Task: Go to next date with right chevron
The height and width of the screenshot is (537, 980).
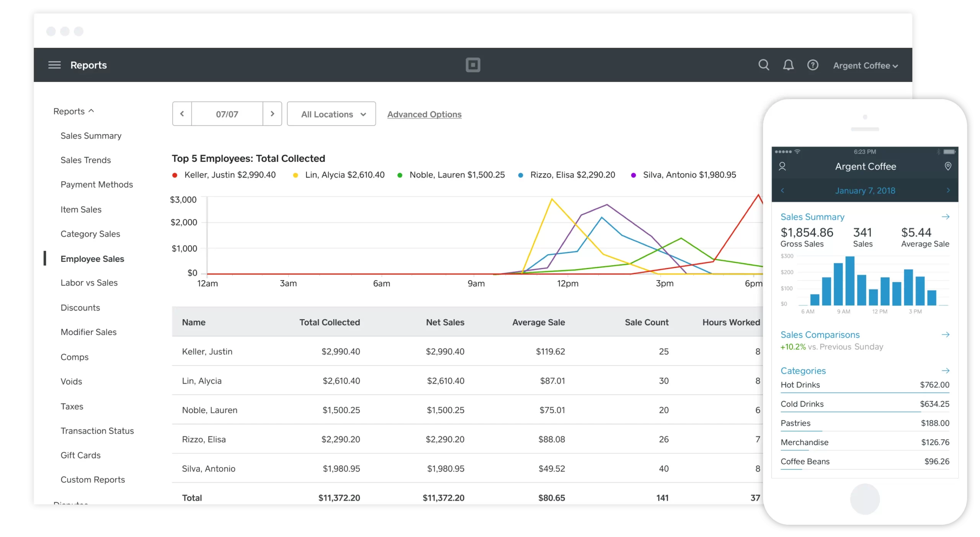Action: tap(272, 114)
